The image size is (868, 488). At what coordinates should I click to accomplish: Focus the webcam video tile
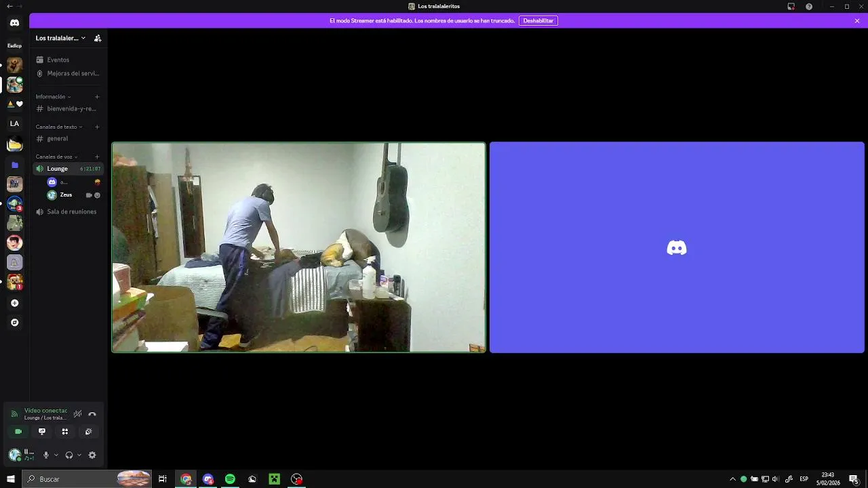tap(299, 247)
